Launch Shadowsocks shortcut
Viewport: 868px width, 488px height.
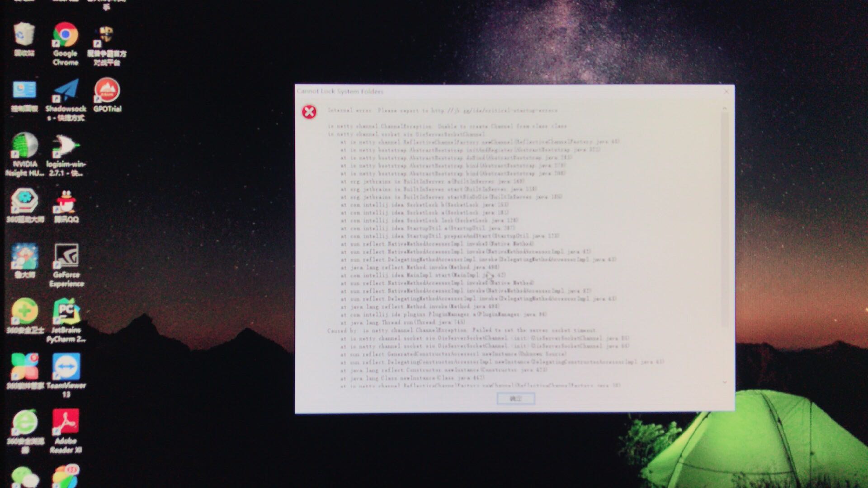click(66, 91)
